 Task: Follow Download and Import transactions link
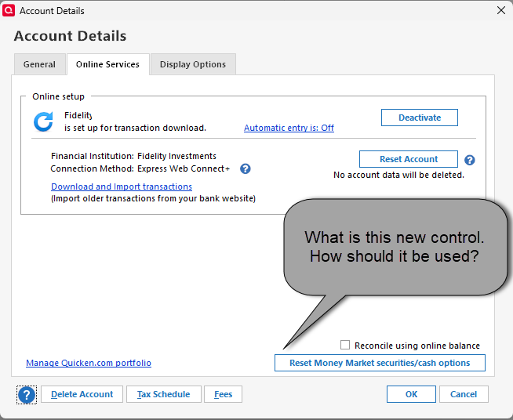(x=122, y=186)
